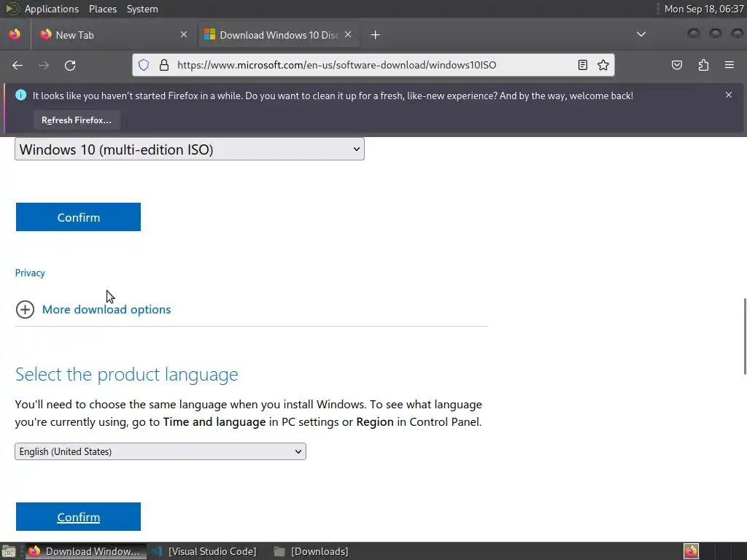
Task: Open tracking protection shield icon
Action: click(x=144, y=65)
